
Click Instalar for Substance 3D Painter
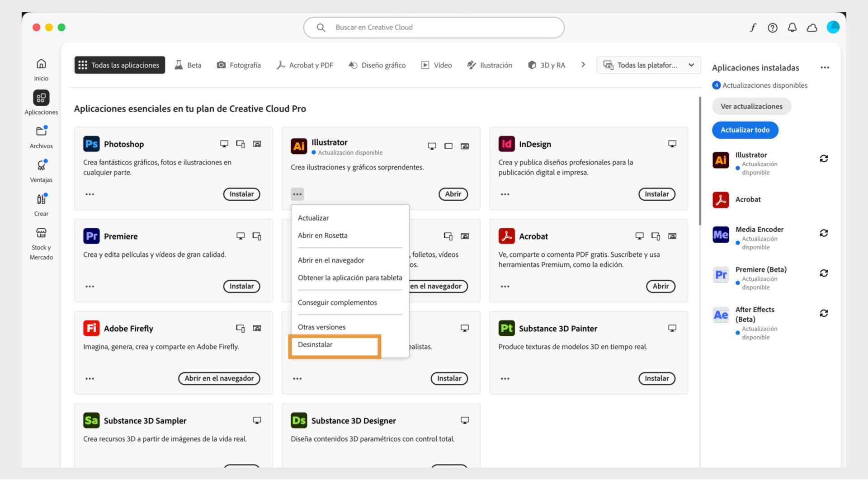coord(656,379)
